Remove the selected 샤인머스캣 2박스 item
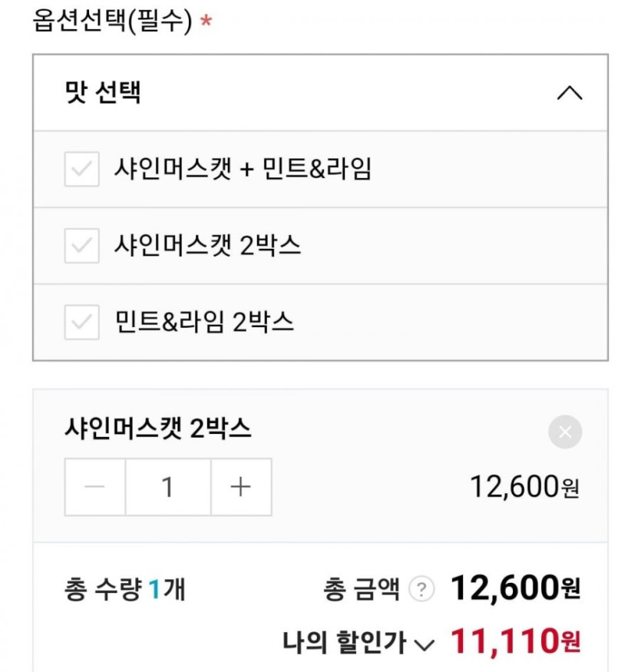This screenshot has height=672, width=641. tap(565, 432)
